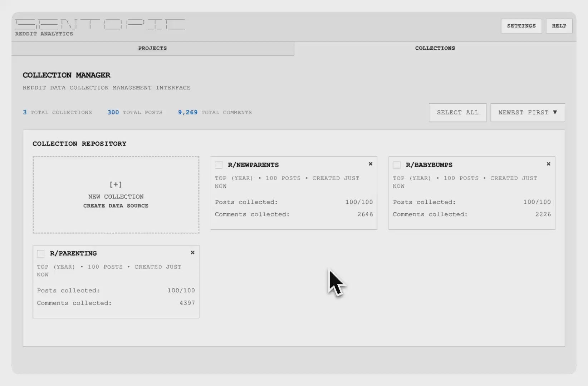Click the Help button
Image resolution: width=588 pixels, height=386 pixels.
(559, 26)
